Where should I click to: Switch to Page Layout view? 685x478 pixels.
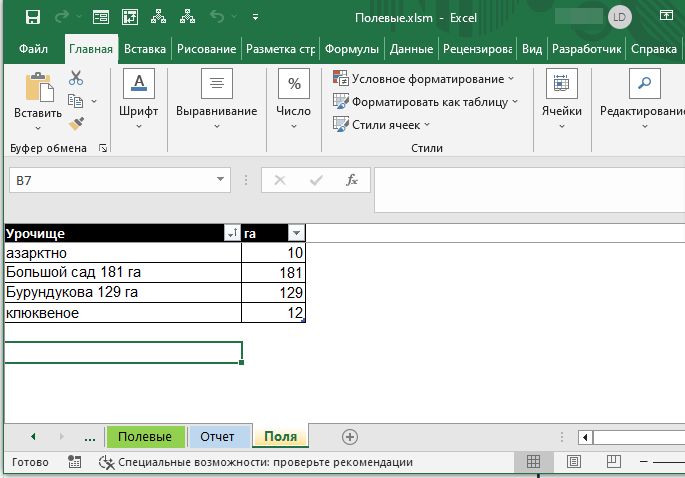click(574, 461)
